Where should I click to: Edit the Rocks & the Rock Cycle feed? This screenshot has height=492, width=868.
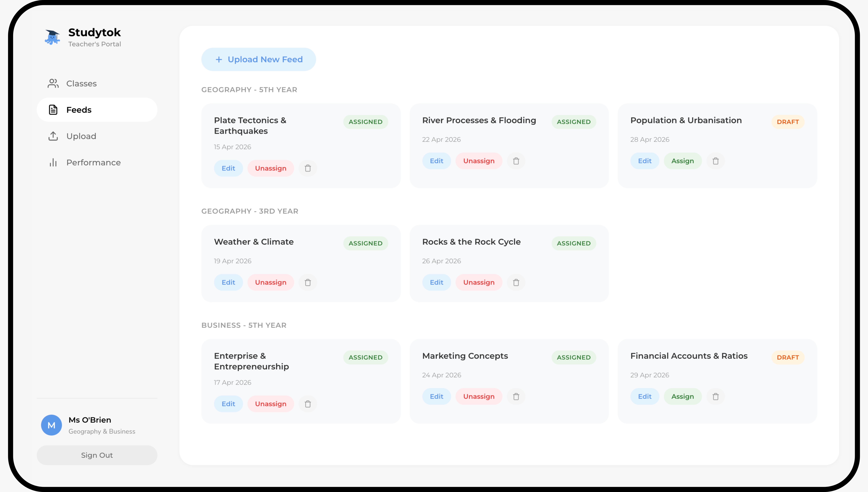(x=437, y=282)
